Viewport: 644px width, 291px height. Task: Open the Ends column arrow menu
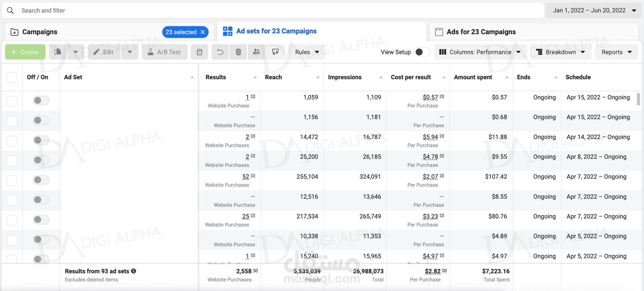point(556,78)
